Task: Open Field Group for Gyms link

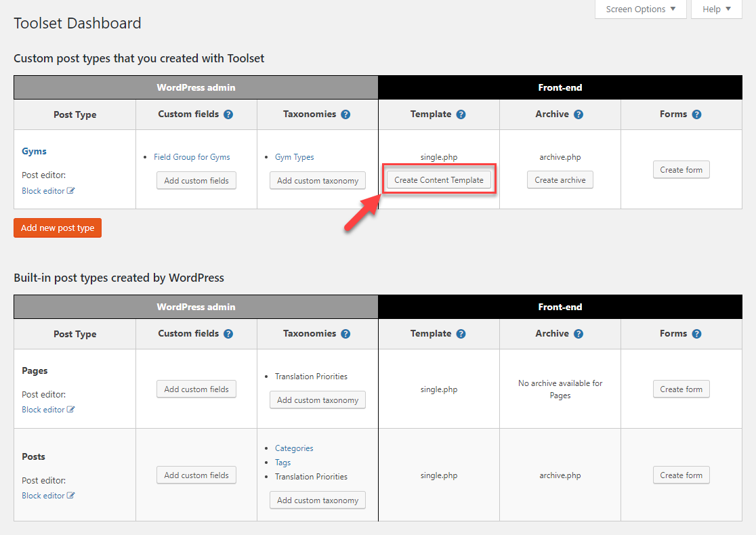Action: point(192,157)
